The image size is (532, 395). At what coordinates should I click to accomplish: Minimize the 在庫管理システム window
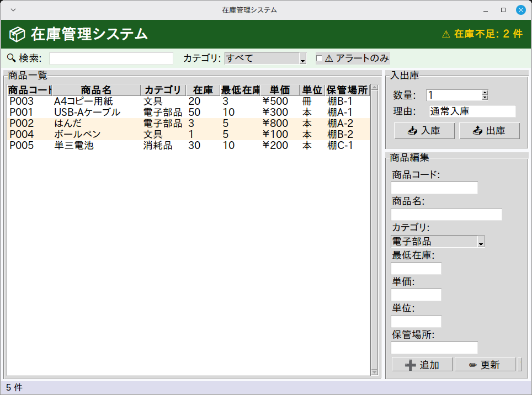[486, 10]
